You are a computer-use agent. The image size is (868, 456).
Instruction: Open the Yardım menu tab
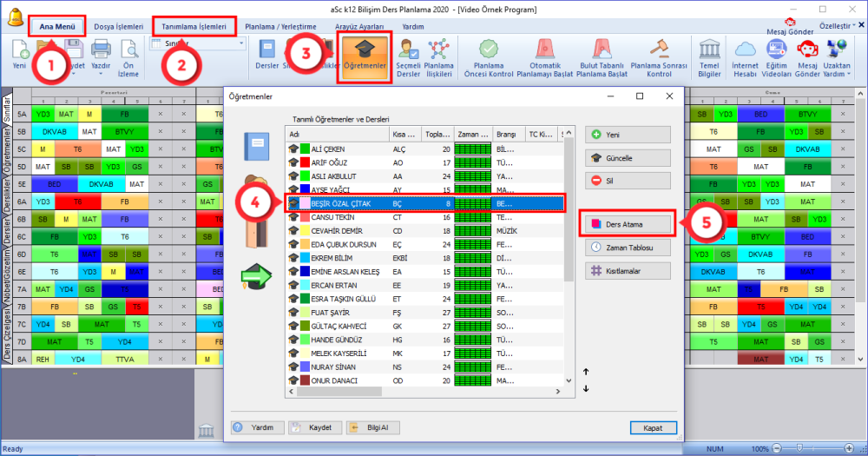pyautogui.click(x=413, y=27)
